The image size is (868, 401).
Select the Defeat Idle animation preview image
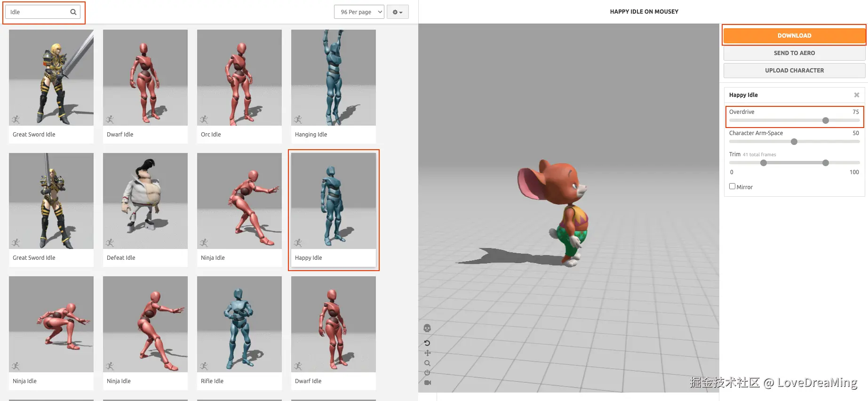[x=145, y=201]
